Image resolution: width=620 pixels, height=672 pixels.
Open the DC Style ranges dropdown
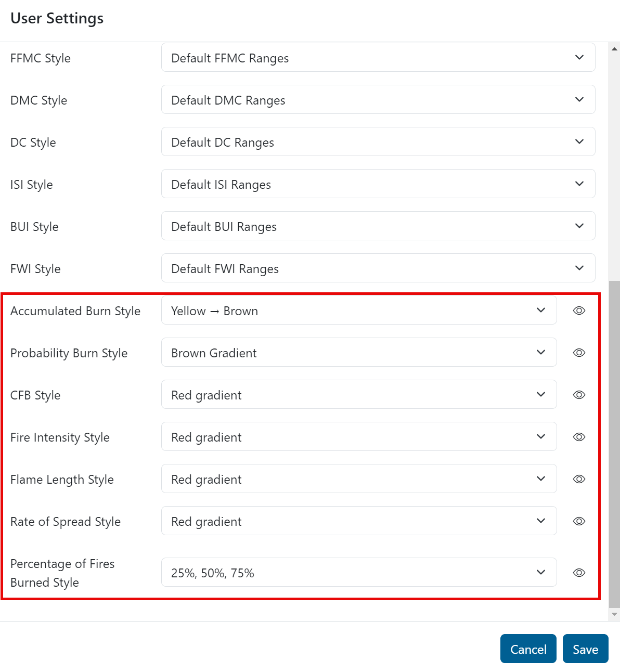pyautogui.click(x=378, y=142)
